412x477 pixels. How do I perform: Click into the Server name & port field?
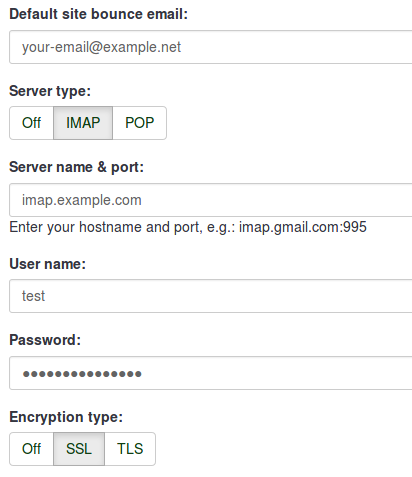coord(211,200)
